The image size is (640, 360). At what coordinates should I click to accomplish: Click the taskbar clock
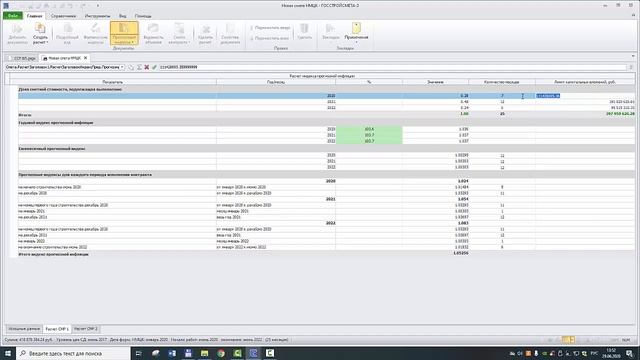tap(611, 353)
